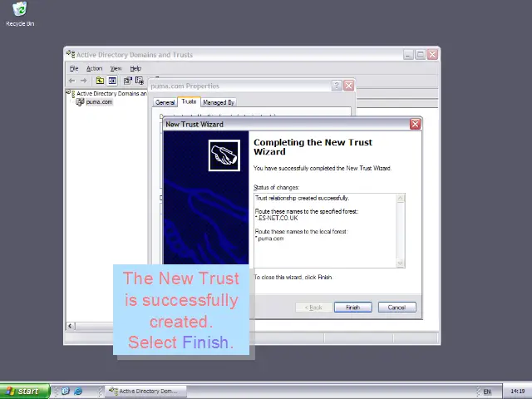Click the Forward arrow toolbar icon

(x=83, y=81)
